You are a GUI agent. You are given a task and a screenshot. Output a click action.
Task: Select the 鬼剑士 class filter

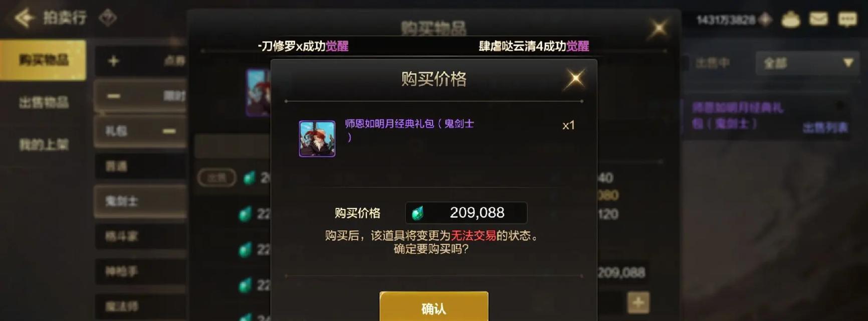(141, 201)
